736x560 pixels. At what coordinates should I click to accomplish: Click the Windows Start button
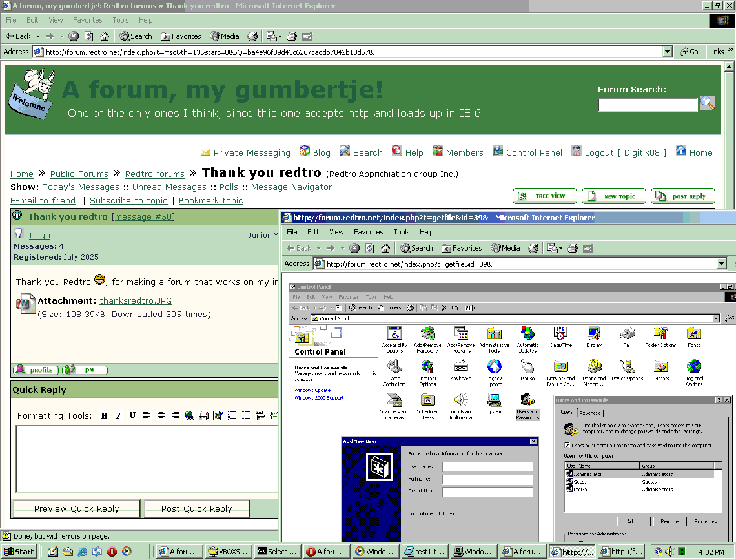pos(19,552)
